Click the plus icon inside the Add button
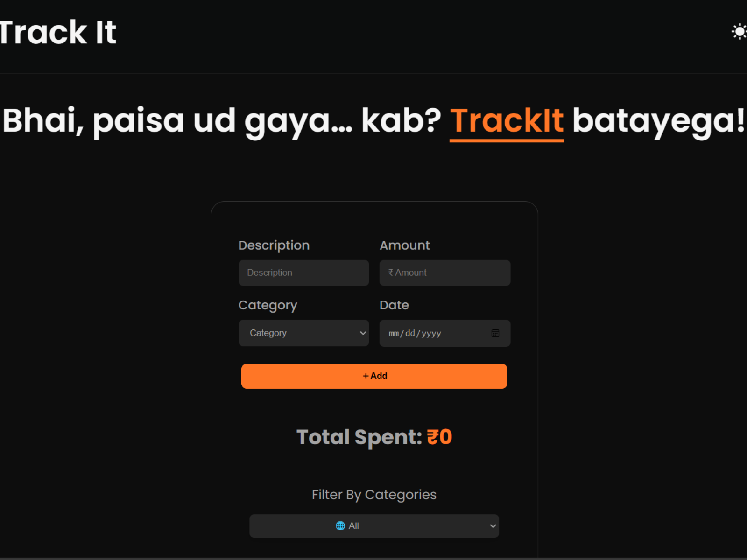 point(366,376)
